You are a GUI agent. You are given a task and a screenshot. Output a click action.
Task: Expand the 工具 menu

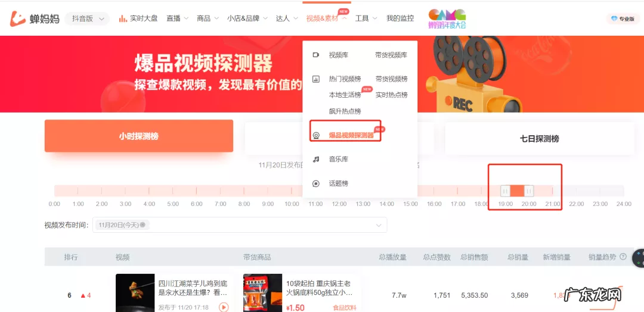pyautogui.click(x=366, y=18)
